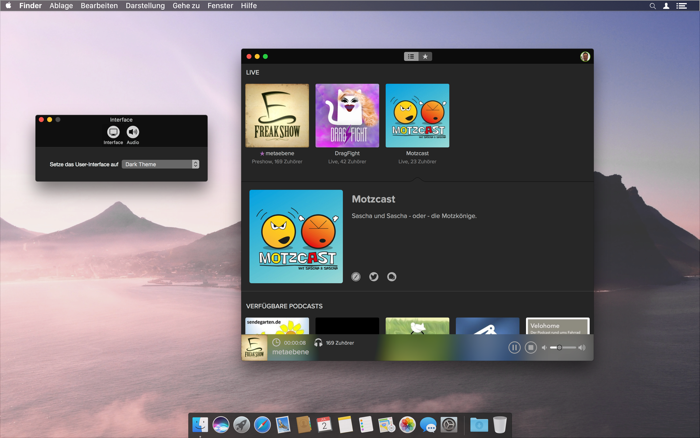
Task: Open the sendegarten.de podcast thumbnail
Action: point(277,326)
